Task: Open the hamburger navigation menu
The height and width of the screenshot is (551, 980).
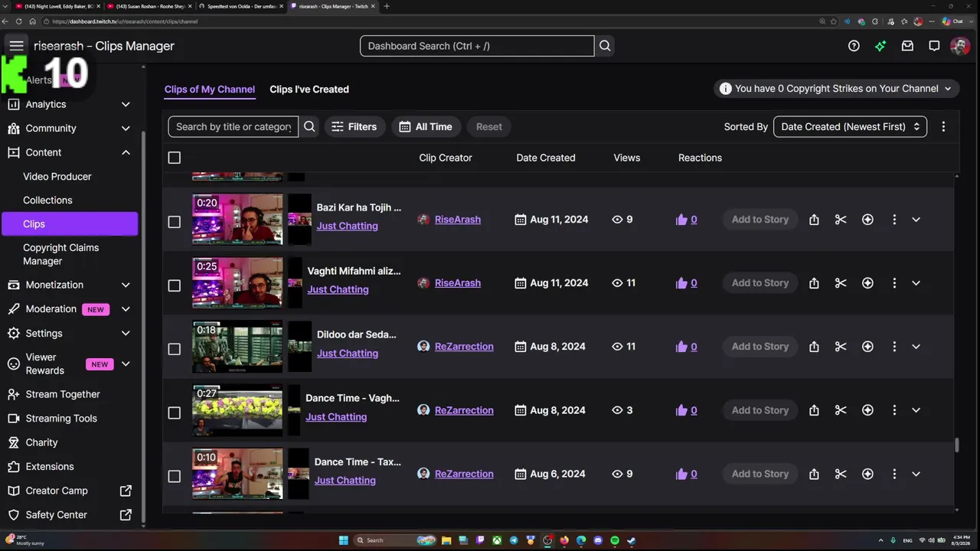Action: pos(16,46)
